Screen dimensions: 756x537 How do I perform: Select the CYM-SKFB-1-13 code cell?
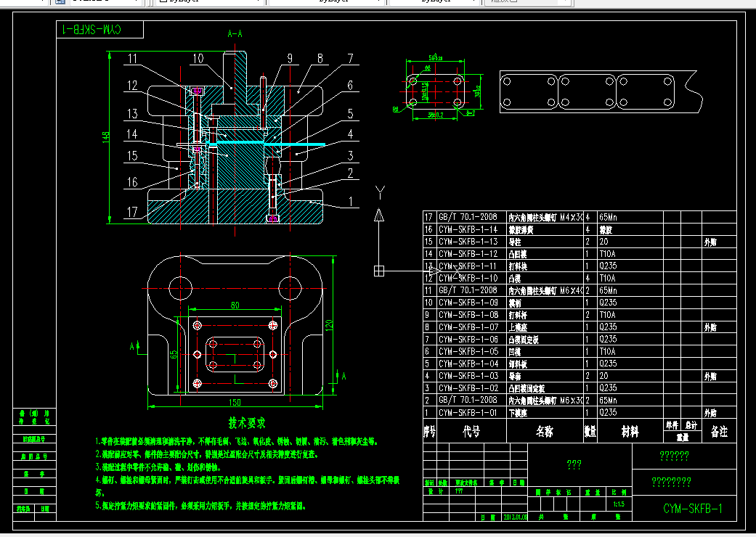[468, 242]
